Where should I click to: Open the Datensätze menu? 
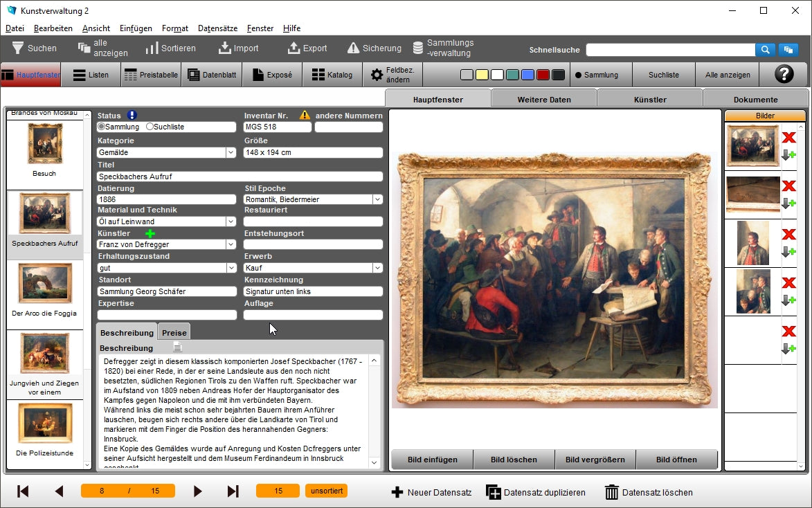217,28
